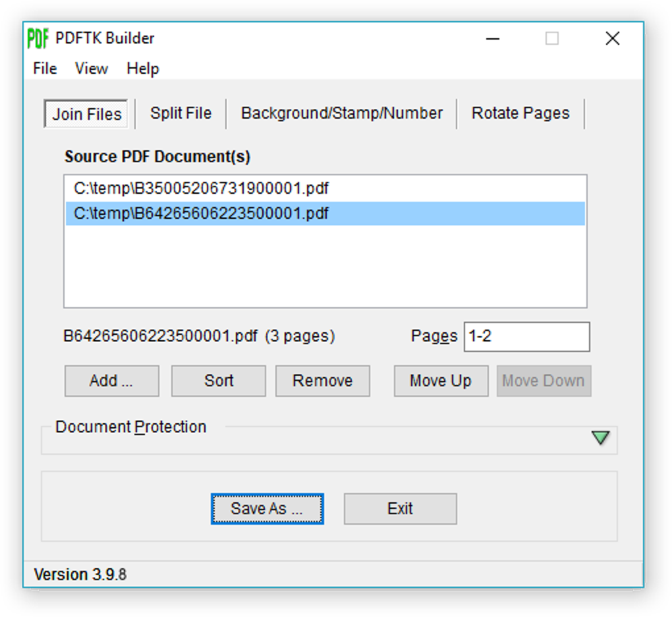Click inside the Pages range field

[526, 336]
